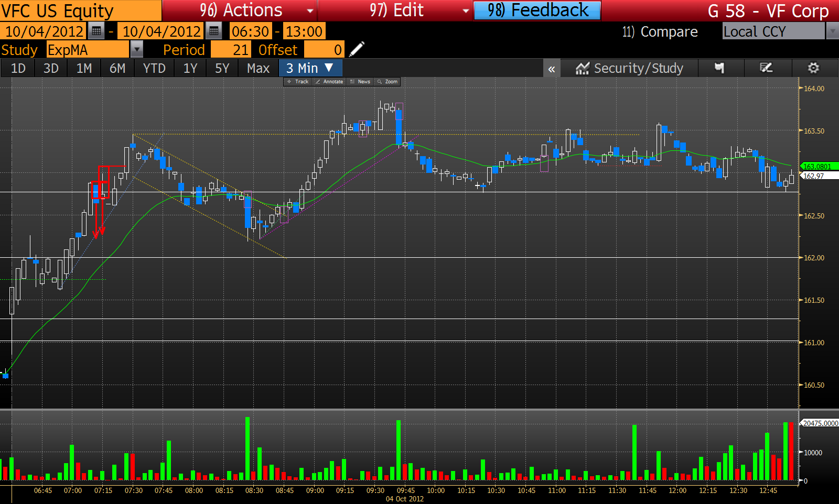This screenshot has height=504, width=839.
Task: Toggle the Track crosshair tool
Action: (x=298, y=82)
